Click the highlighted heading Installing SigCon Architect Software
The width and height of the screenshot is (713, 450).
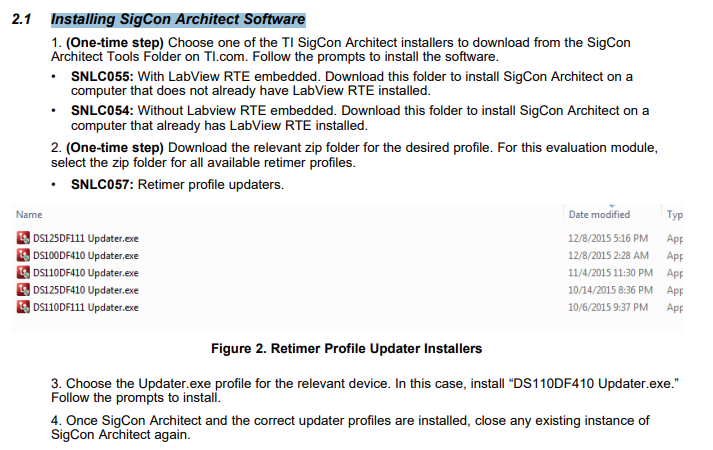tap(178, 20)
